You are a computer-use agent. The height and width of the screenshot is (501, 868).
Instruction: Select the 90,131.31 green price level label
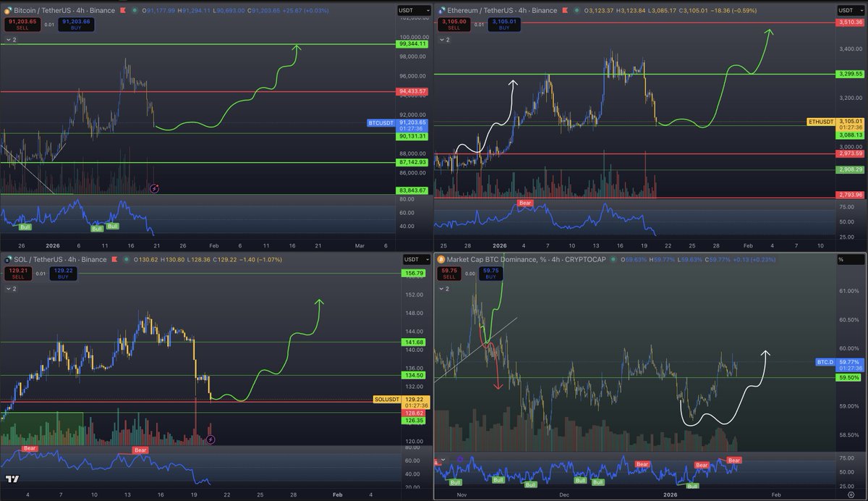coord(413,135)
